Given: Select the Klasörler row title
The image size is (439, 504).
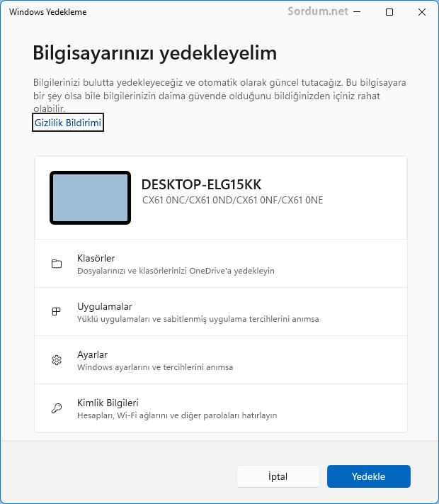Looking at the screenshot, I should [96, 258].
